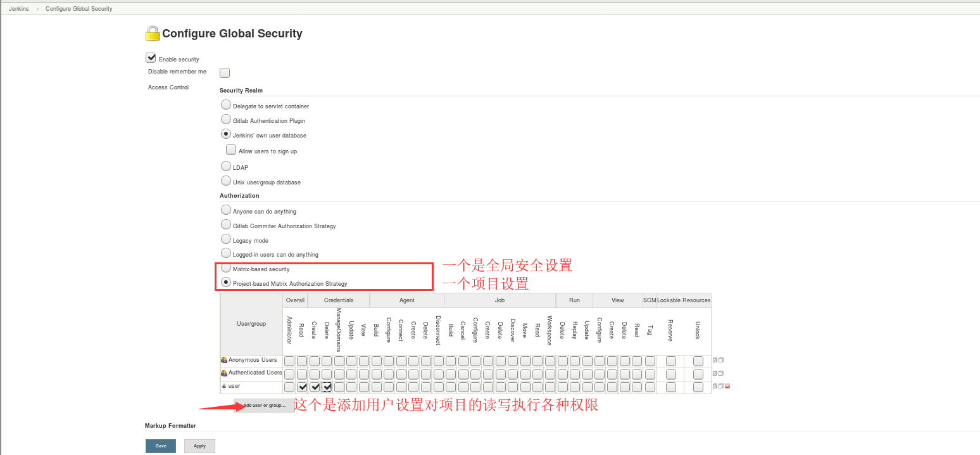Click Add user or group button
Image resolution: width=980 pixels, height=455 pixels.
coord(264,406)
